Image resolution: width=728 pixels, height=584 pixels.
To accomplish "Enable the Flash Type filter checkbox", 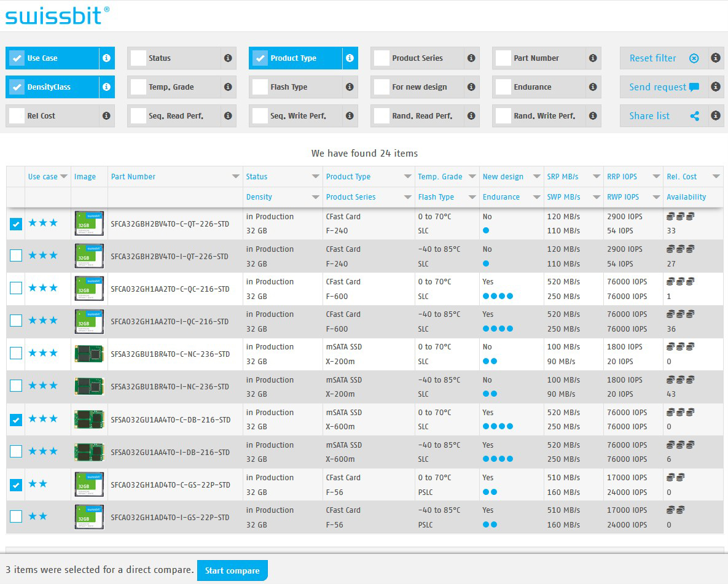I will [260, 87].
